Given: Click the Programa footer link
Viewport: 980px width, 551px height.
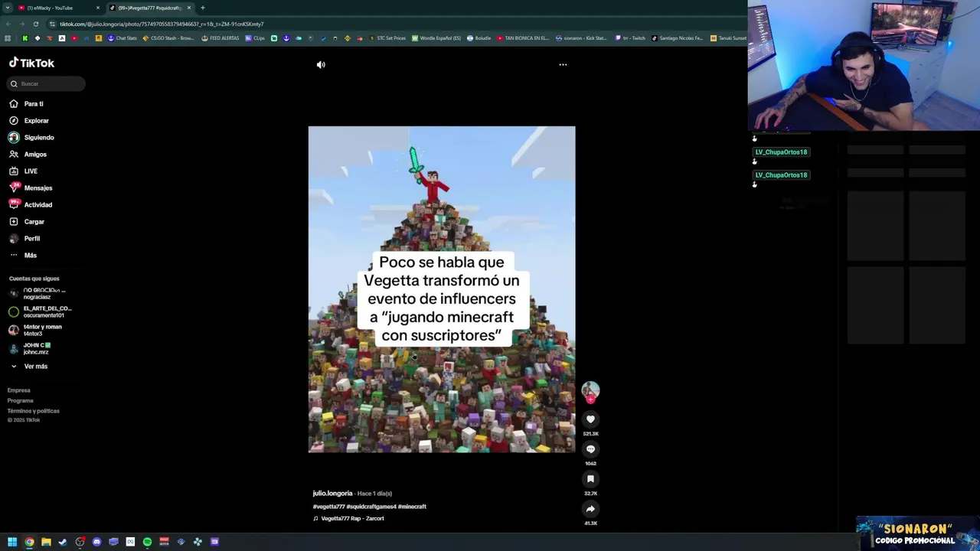Looking at the screenshot, I should point(21,400).
